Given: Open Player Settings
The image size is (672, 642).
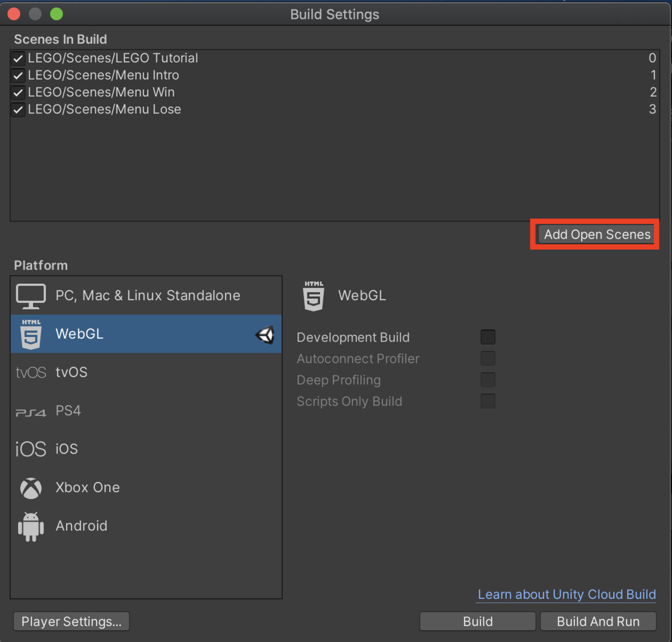Looking at the screenshot, I should pos(71,621).
